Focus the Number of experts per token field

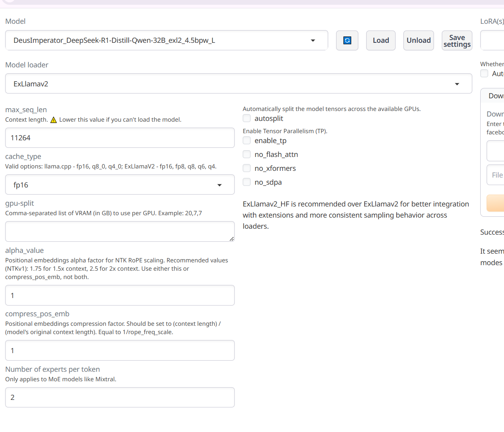coord(120,397)
